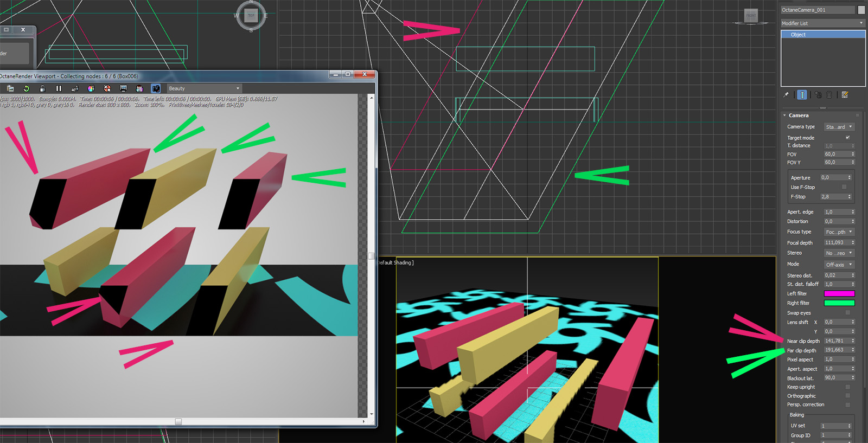Click the clipboard copy icon in Octane toolbar

(10, 88)
